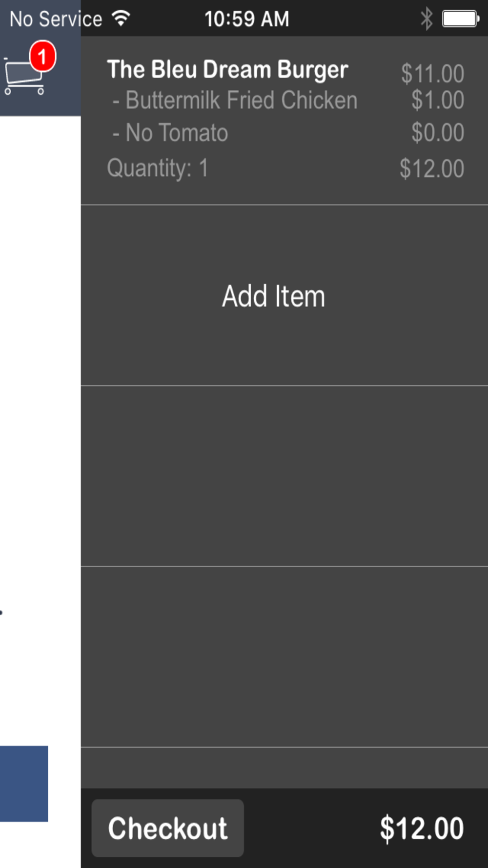Tap the empty row below Add Item
Screen dimensions: 488x868
click(x=285, y=476)
